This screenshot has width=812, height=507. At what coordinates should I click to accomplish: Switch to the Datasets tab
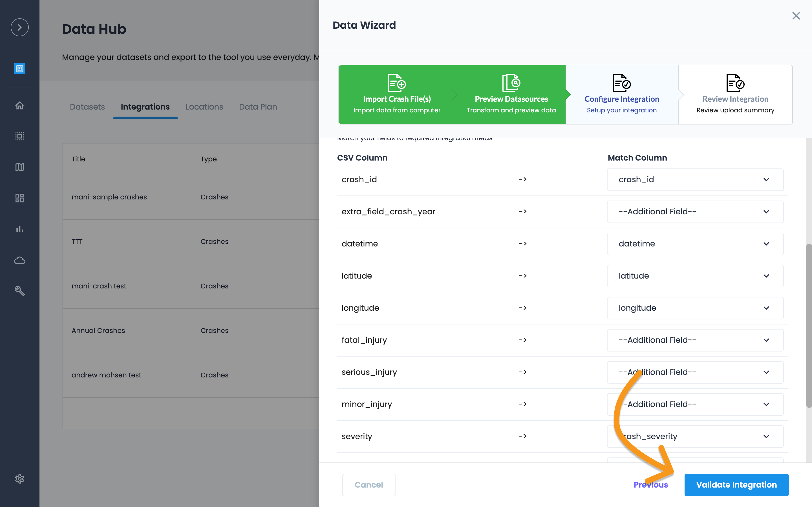click(87, 107)
